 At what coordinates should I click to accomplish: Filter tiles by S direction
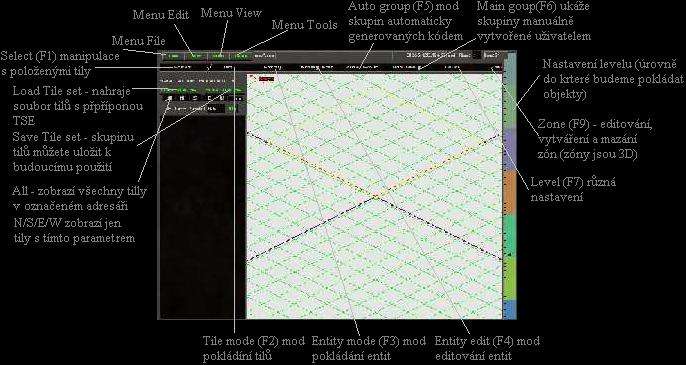(x=195, y=98)
